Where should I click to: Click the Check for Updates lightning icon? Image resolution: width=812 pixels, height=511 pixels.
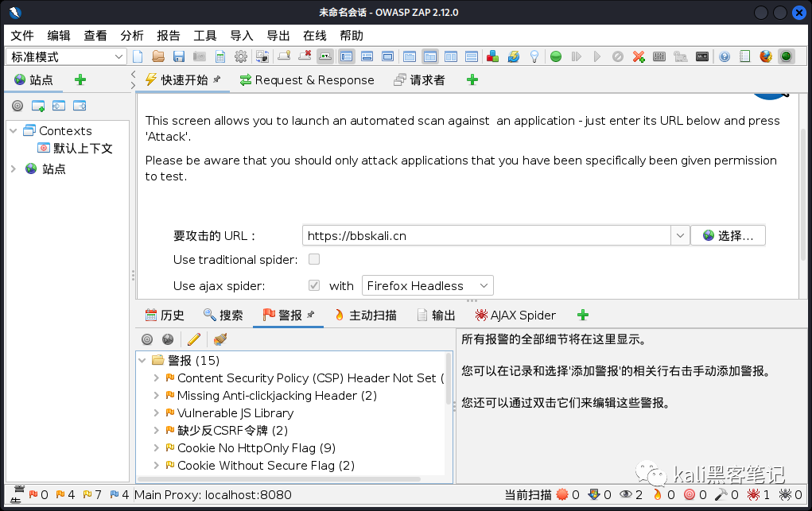click(513, 56)
